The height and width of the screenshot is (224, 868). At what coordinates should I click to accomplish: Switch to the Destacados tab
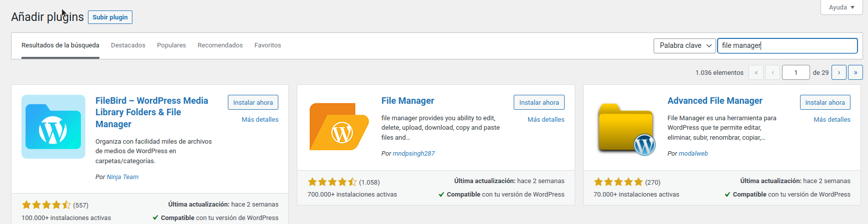pos(128,45)
